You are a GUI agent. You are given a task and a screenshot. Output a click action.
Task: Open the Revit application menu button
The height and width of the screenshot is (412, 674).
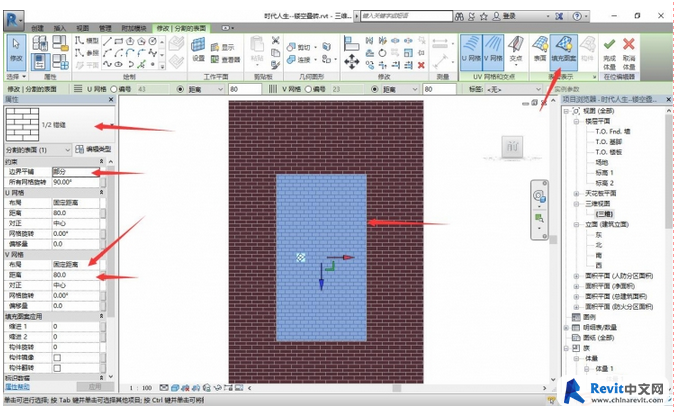pyautogui.click(x=13, y=21)
